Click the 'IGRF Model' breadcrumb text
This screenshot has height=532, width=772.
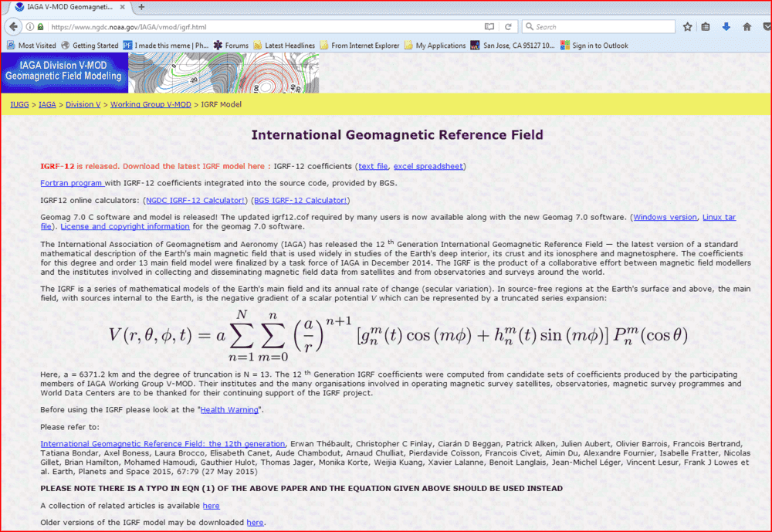[221, 104]
